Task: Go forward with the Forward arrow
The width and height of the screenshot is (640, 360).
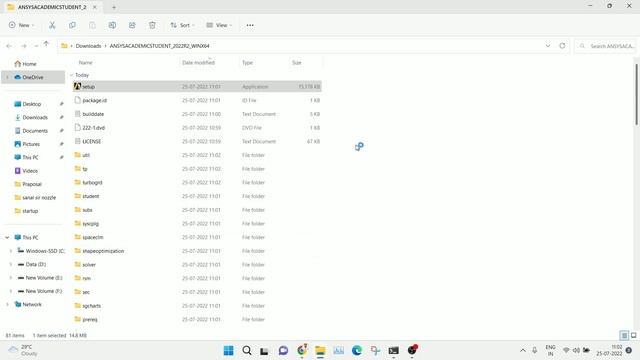Action: (24, 46)
